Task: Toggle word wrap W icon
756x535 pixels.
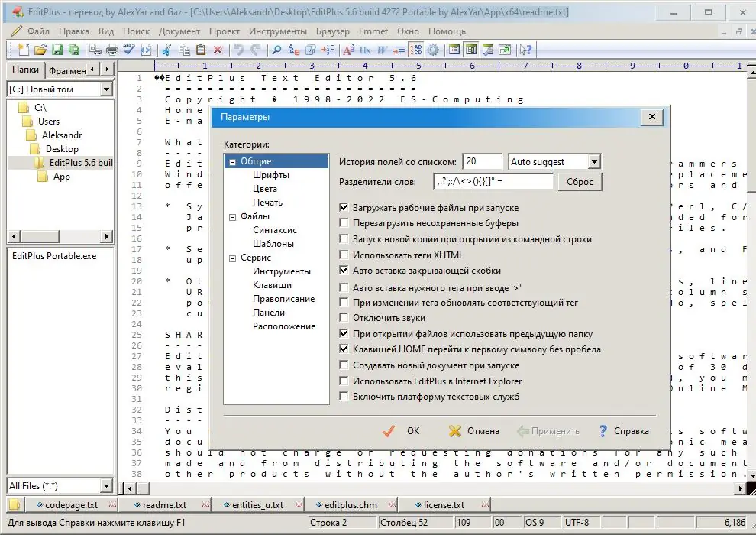Action: click(383, 50)
